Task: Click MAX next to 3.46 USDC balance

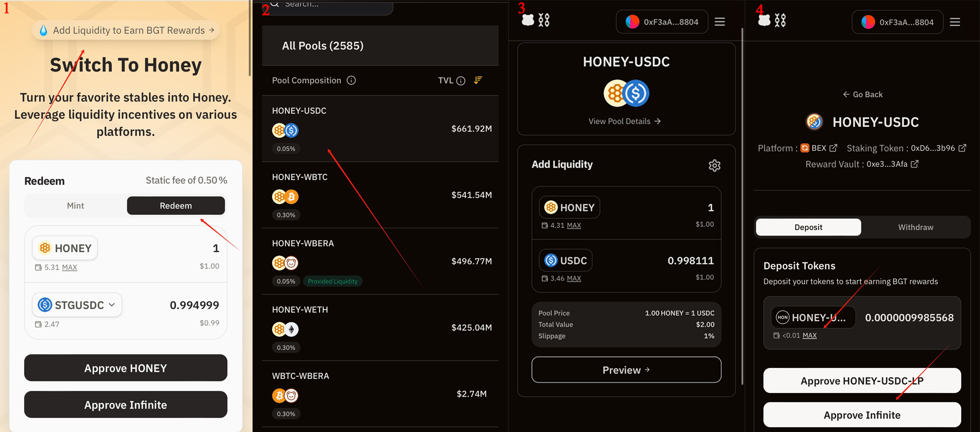Action: pyautogui.click(x=574, y=278)
